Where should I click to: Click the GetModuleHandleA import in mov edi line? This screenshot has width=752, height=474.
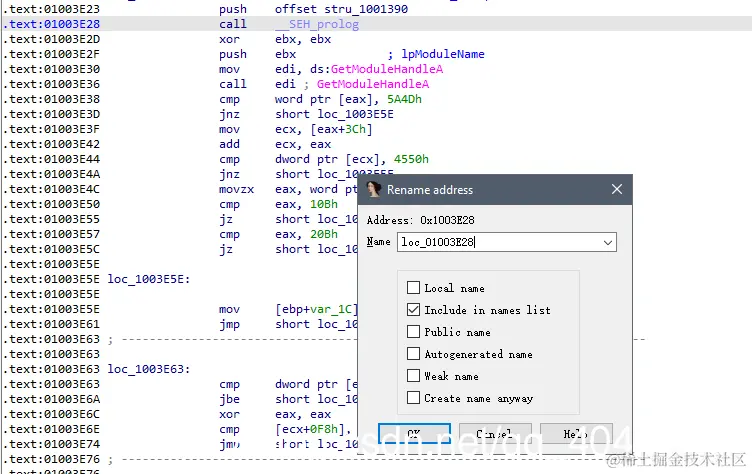[387, 69]
